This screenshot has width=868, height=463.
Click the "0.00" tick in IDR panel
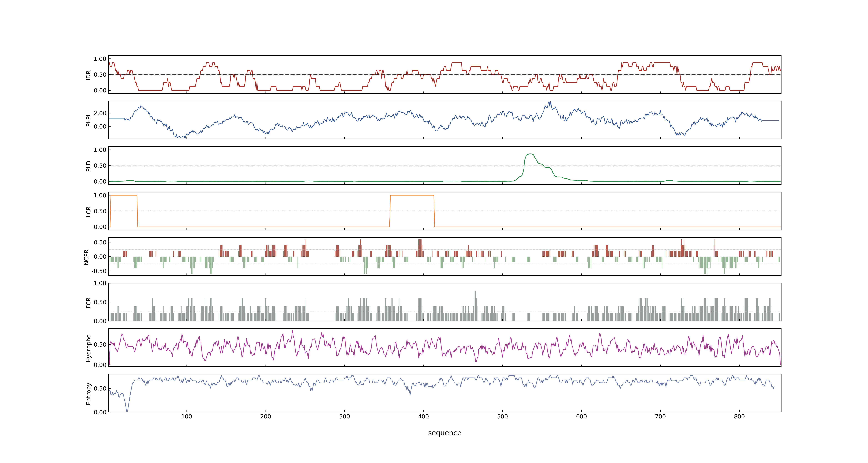(x=100, y=90)
